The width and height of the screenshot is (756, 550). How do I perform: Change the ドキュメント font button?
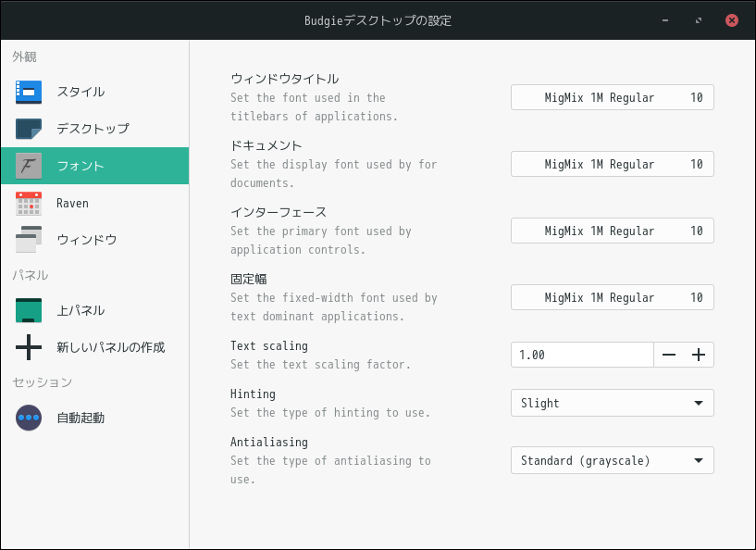pos(613,164)
